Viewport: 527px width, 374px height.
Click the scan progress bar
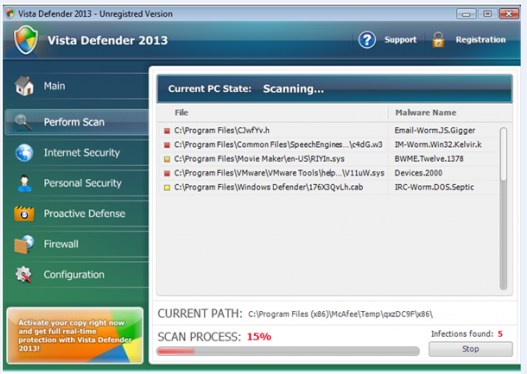[x=288, y=351]
